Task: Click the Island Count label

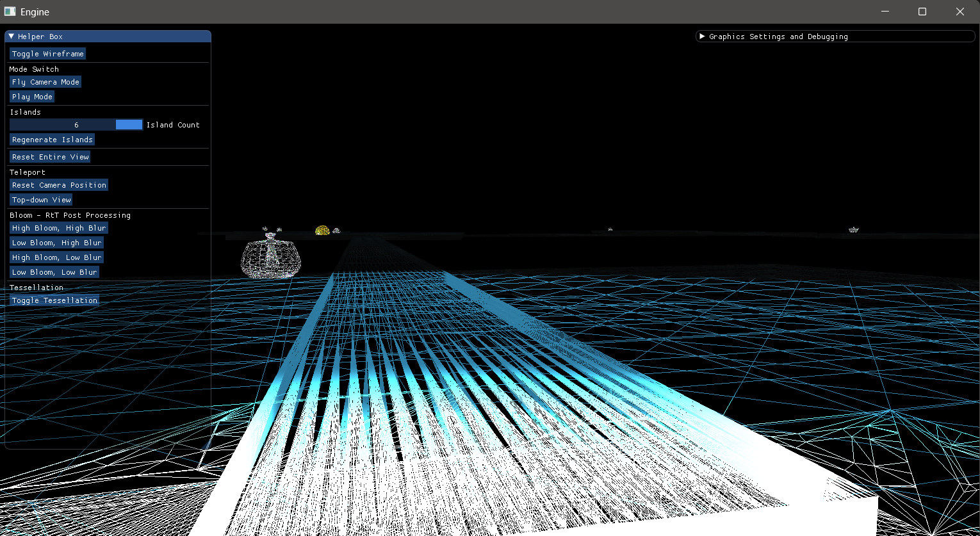Action: [x=173, y=125]
